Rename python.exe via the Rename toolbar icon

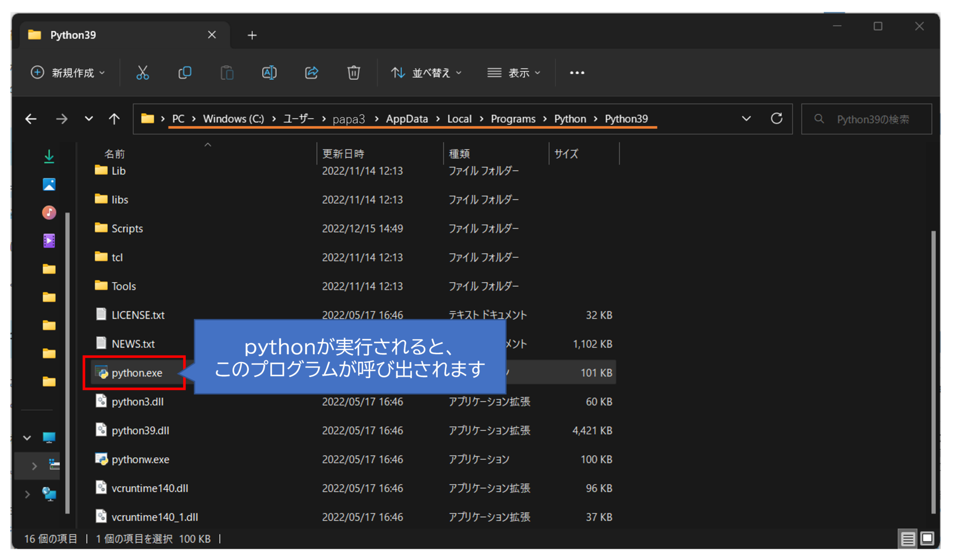coord(269,73)
